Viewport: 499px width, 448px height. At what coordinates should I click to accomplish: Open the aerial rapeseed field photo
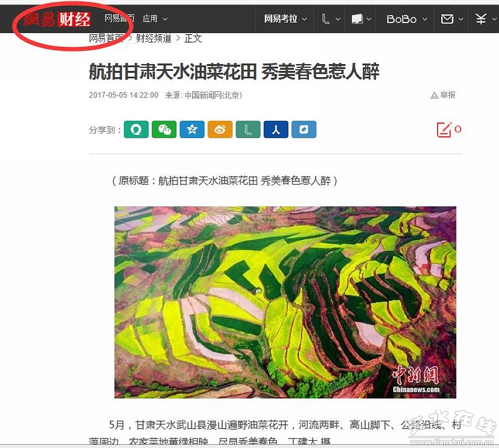pyautogui.click(x=285, y=303)
